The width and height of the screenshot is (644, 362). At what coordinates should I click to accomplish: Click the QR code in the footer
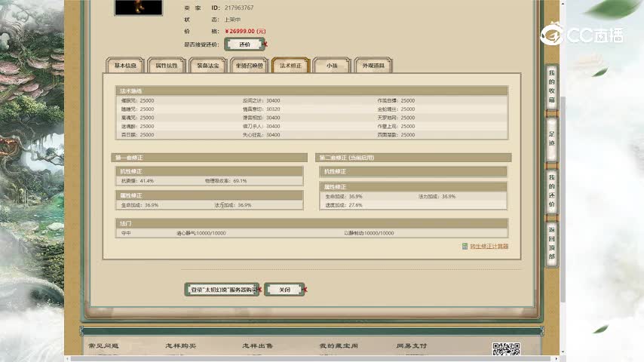pyautogui.click(x=506, y=350)
